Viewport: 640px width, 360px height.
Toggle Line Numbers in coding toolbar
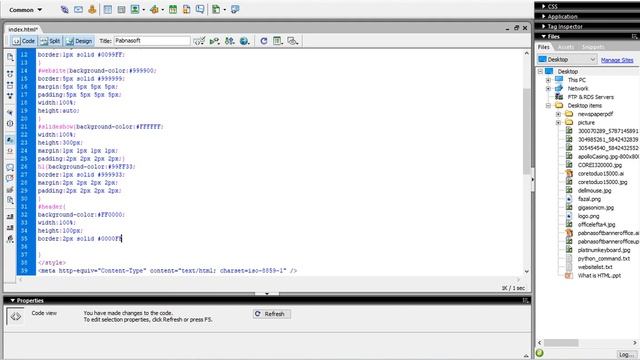[x=10, y=140]
